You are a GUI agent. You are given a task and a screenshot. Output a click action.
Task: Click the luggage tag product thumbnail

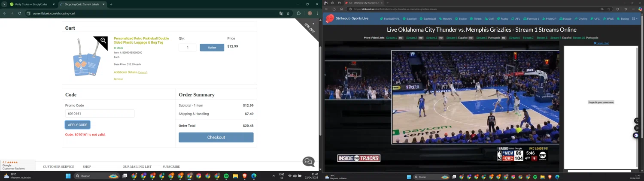tap(87, 57)
